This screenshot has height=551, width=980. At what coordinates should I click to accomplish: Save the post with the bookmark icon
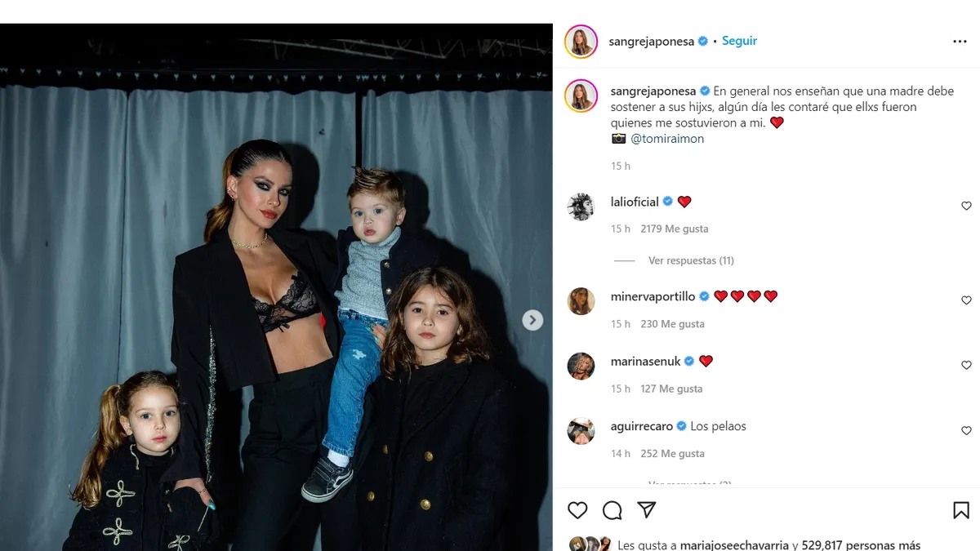pos(961,510)
